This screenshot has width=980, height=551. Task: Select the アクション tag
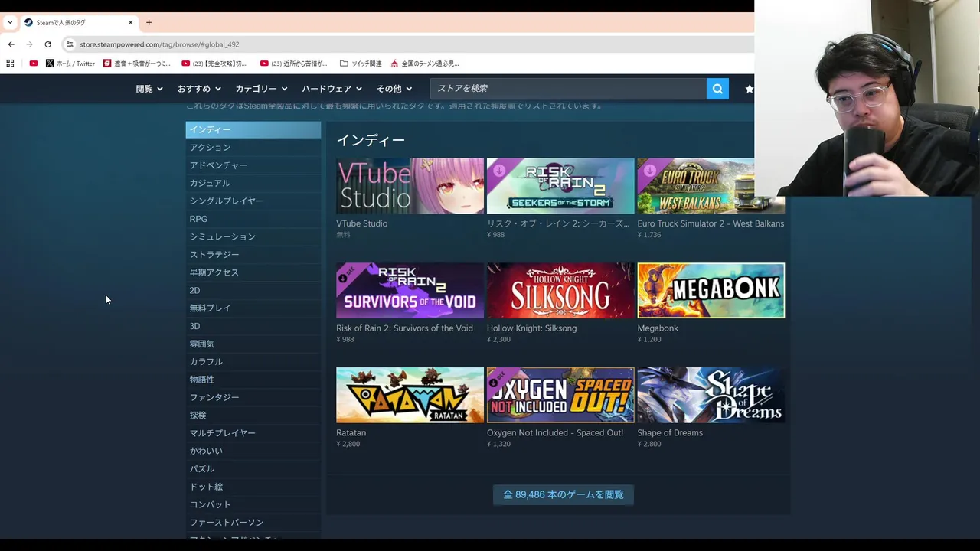[253, 147]
